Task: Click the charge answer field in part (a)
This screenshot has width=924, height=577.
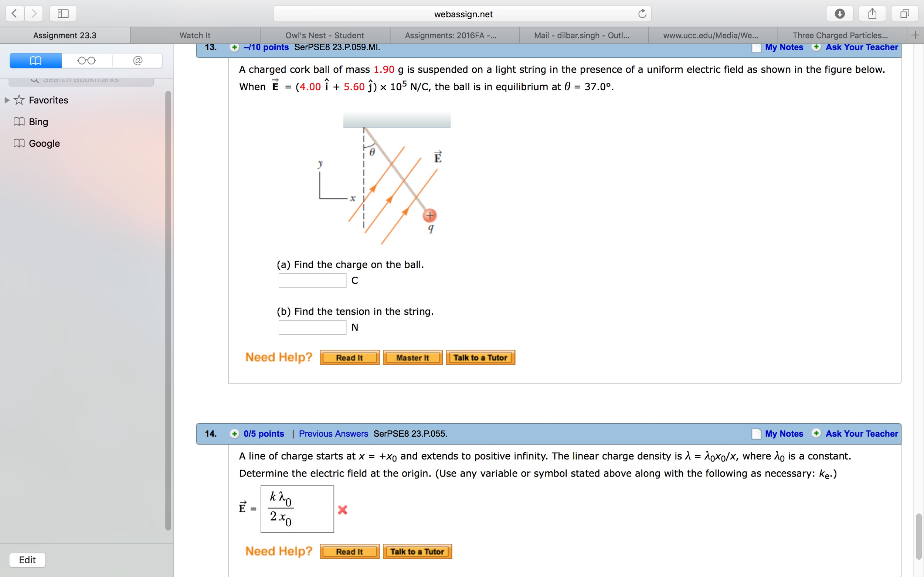Action: [312, 280]
